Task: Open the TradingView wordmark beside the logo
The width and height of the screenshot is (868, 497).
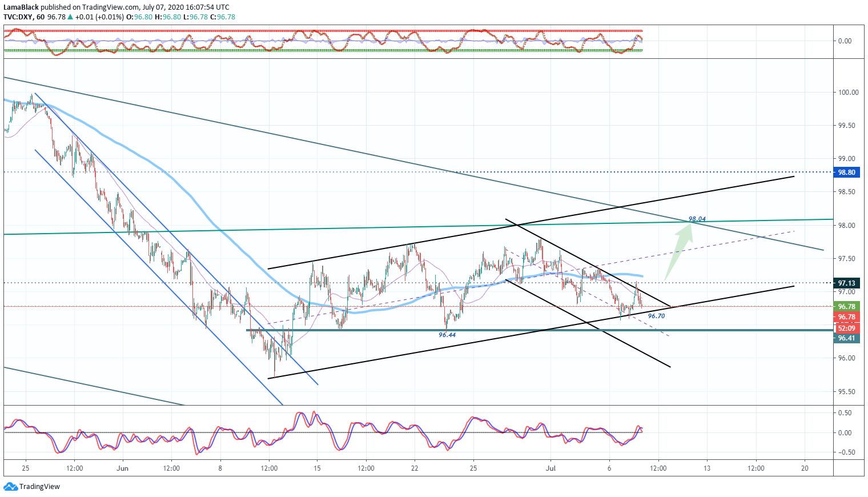Action: coord(39,487)
